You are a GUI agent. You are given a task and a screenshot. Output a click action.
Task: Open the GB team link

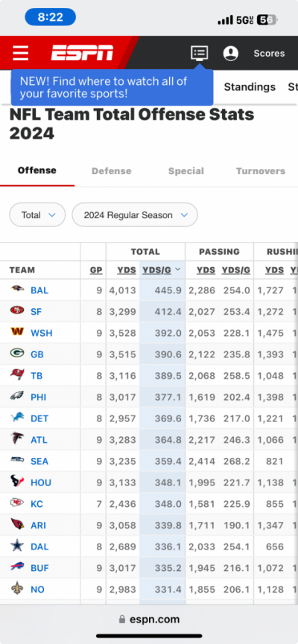click(37, 354)
